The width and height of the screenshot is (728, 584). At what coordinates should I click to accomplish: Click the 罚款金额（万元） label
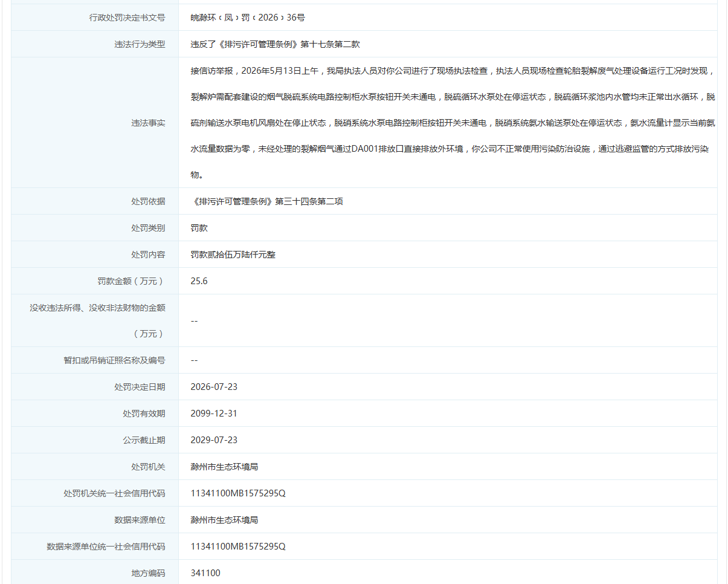click(131, 281)
